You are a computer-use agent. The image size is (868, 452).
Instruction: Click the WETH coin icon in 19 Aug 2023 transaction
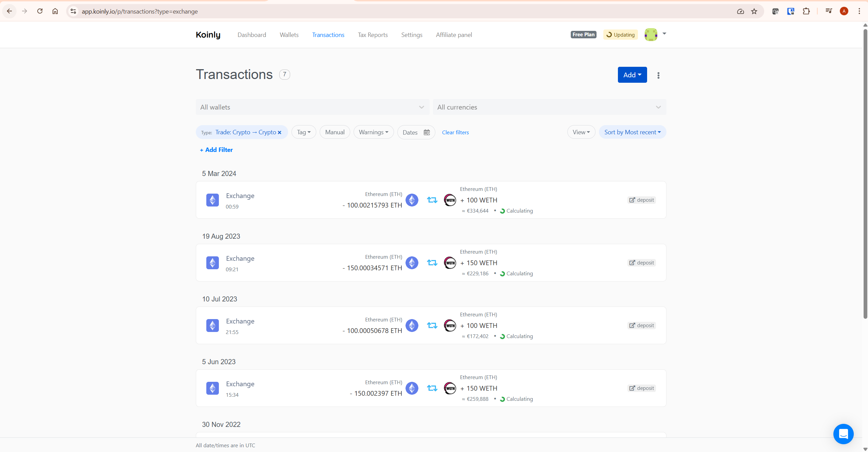pyautogui.click(x=450, y=263)
